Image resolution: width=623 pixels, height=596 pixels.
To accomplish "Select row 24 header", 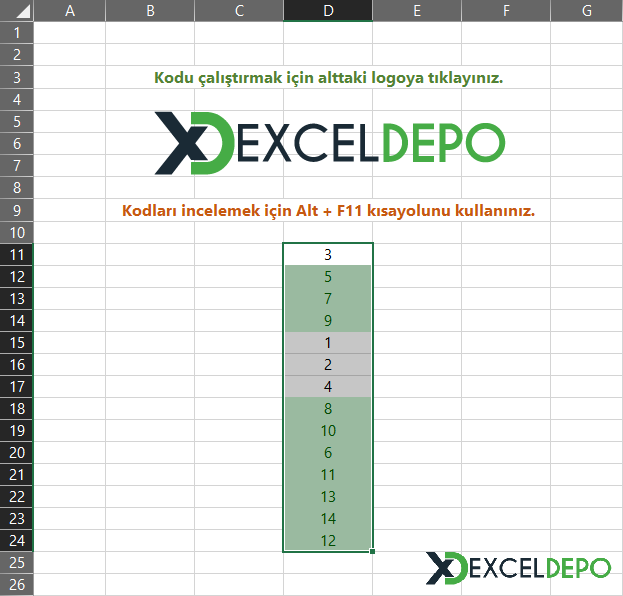I will tap(17, 540).
